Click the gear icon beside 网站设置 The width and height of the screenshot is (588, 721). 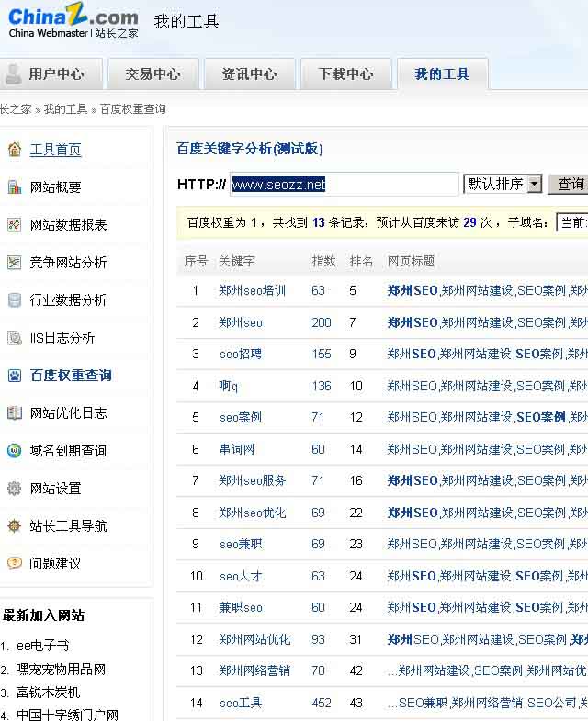(15, 489)
